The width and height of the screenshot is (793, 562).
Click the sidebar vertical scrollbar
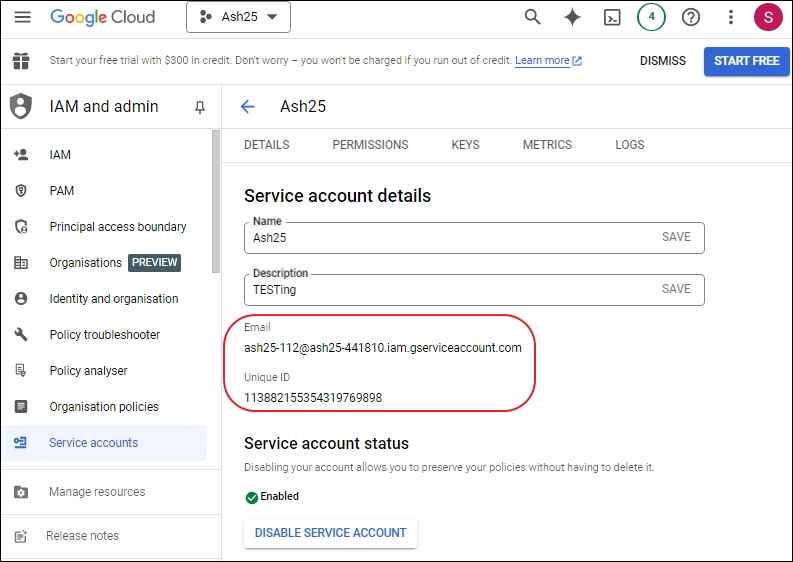coord(216,201)
